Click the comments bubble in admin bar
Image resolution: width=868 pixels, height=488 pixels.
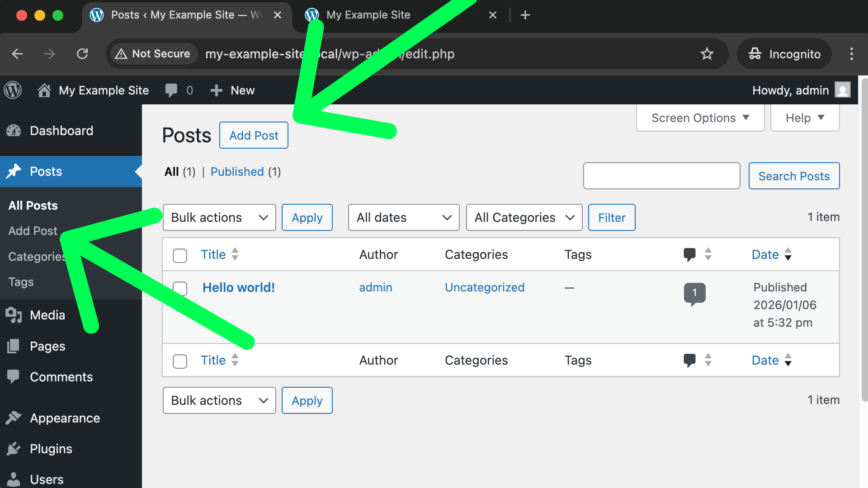pyautogui.click(x=171, y=90)
